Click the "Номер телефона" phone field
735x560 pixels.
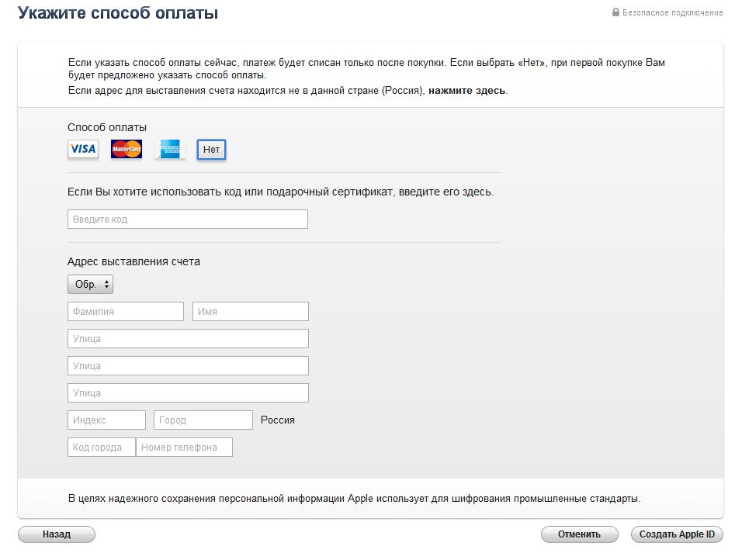tap(184, 448)
